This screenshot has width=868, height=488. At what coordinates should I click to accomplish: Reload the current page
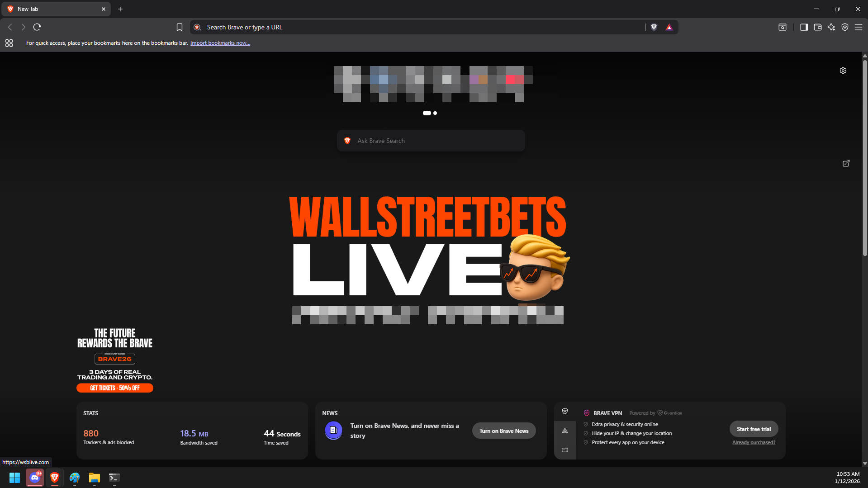click(x=37, y=27)
